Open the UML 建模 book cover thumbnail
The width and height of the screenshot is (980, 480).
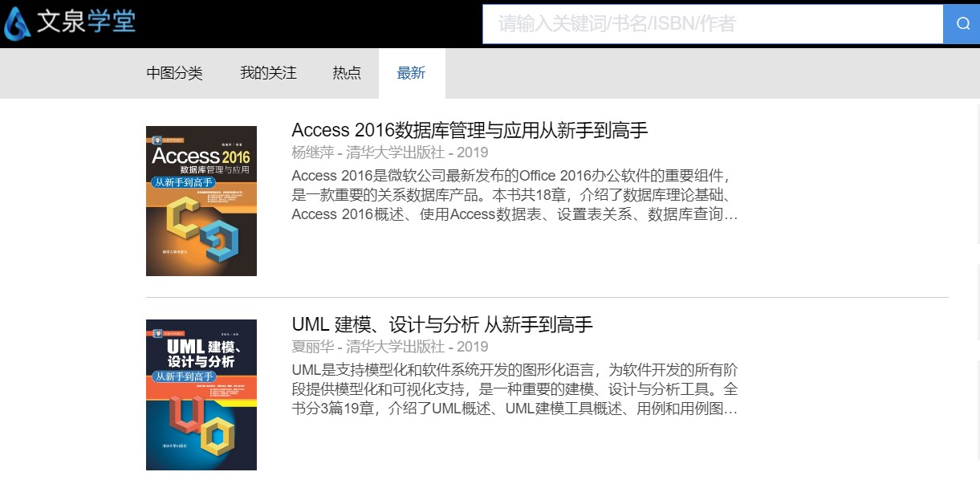click(x=201, y=395)
